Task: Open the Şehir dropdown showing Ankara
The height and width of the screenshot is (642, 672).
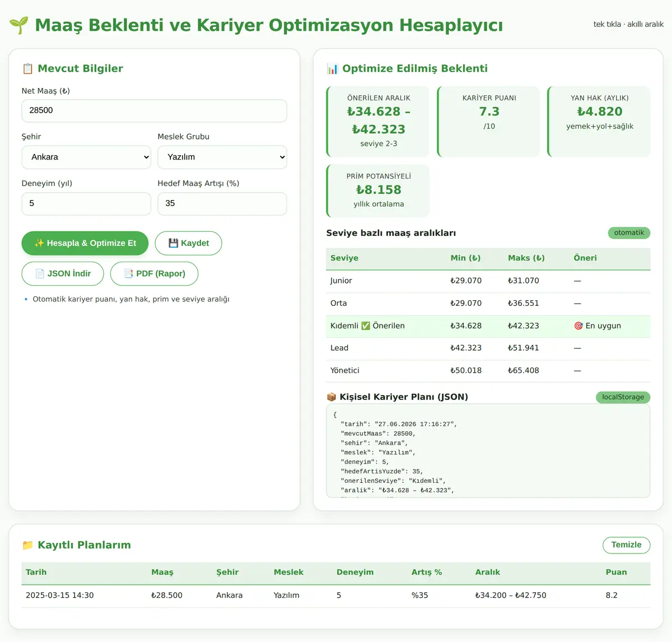Action: [x=86, y=157]
